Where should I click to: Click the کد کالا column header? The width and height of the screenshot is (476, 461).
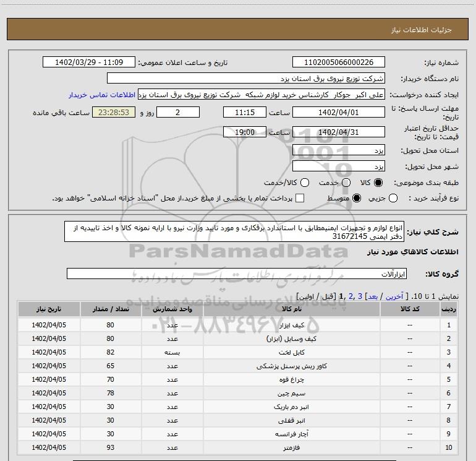410,309
